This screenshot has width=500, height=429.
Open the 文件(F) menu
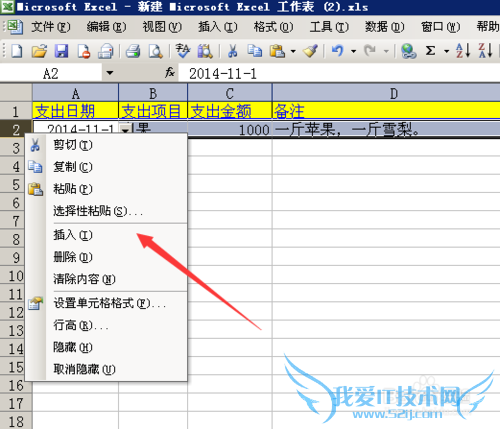point(51,27)
